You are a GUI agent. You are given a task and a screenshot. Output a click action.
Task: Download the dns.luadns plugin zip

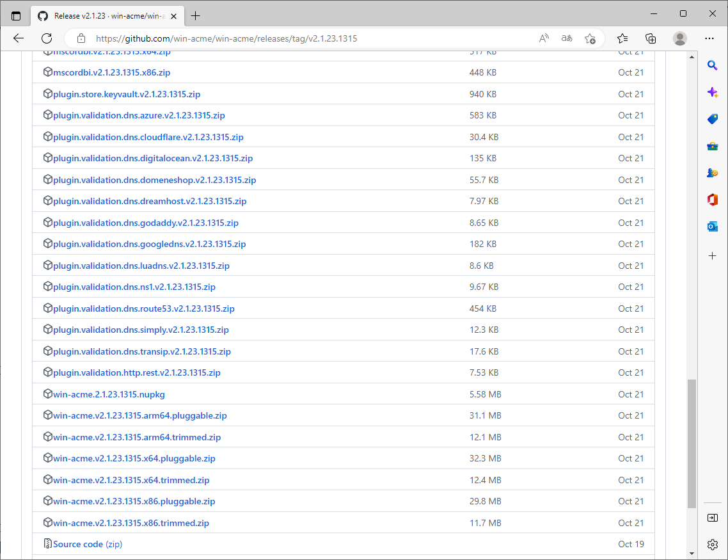(x=141, y=266)
